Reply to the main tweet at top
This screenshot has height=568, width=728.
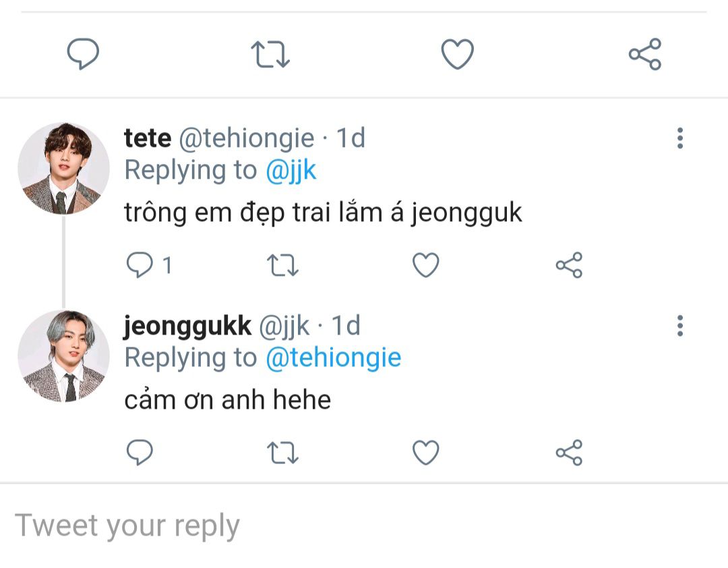point(83,55)
